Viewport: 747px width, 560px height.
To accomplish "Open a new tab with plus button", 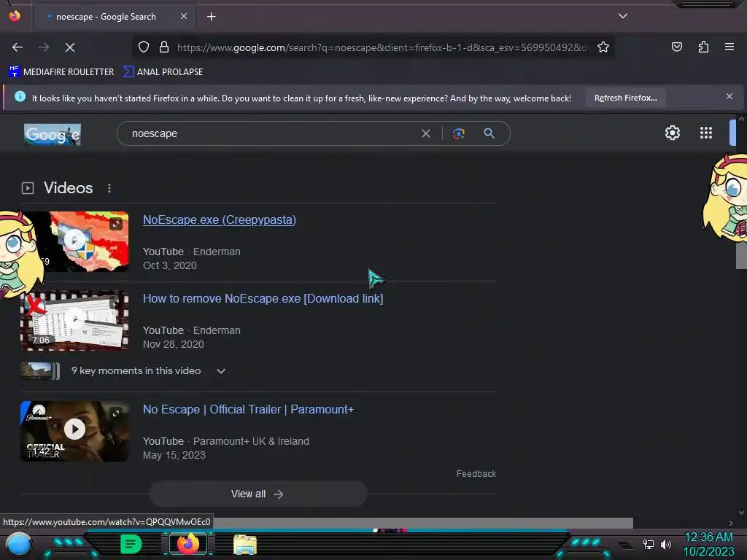I will pyautogui.click(x=211, y=17).
